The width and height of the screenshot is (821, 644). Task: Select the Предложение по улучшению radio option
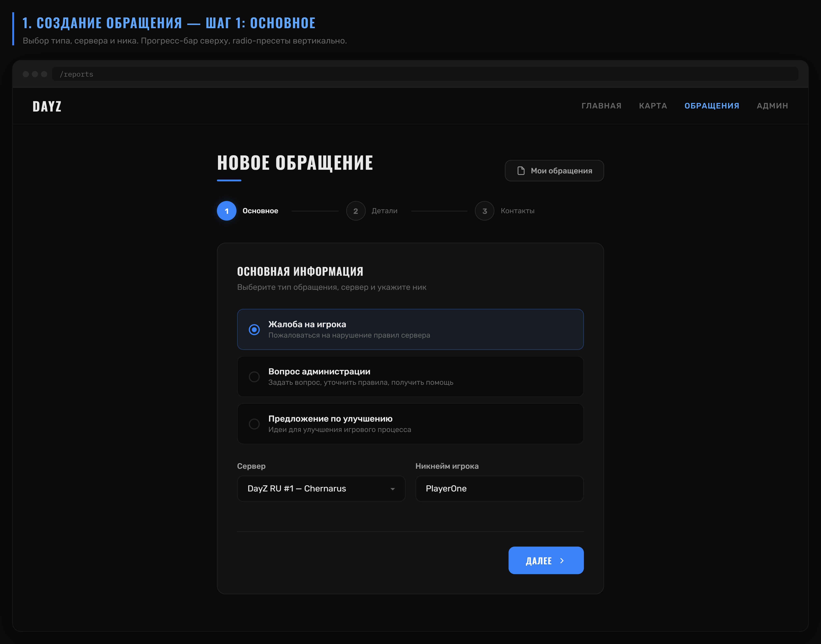(x=410, y=423)
